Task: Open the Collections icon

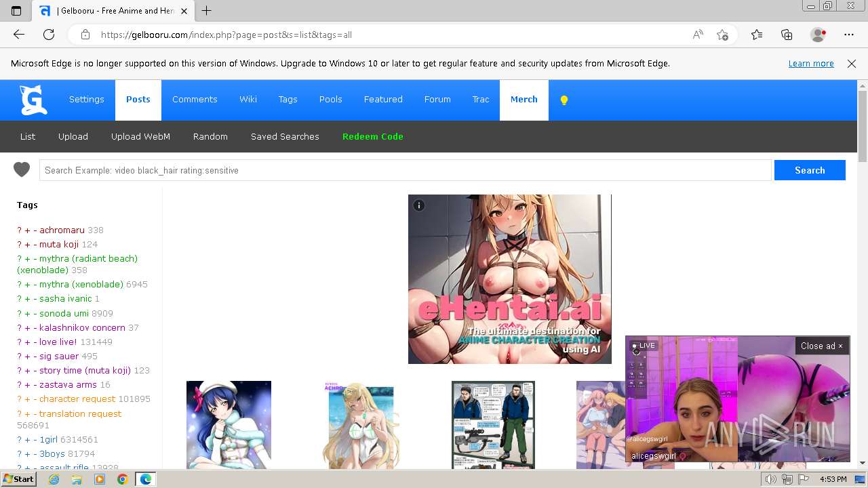Action: (x=787, y=35)
